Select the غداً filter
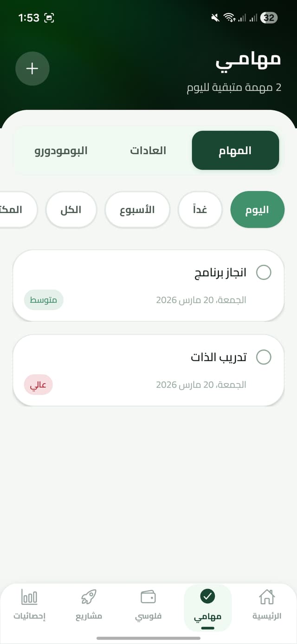297x644 pixels. (200, 209)
